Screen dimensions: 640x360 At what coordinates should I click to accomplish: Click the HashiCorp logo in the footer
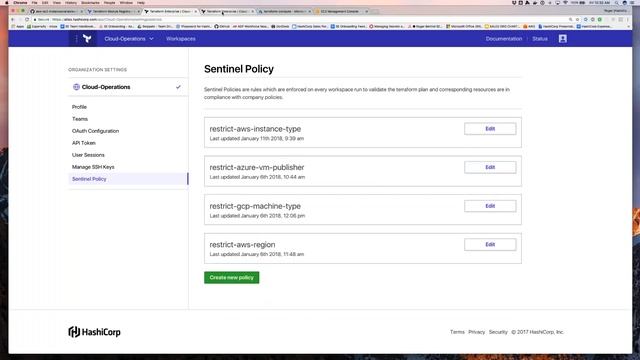tap(94, 332)
